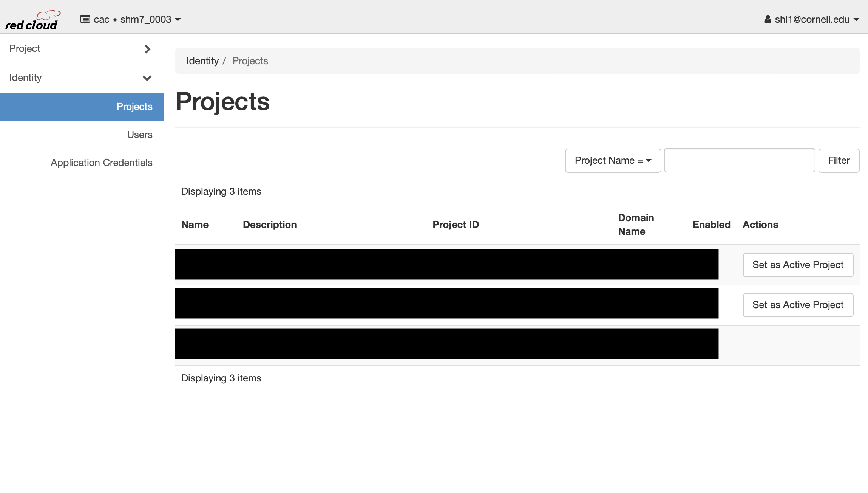Click the Filter button
Viewport: 868px width, 493px height.
[838, 161]
